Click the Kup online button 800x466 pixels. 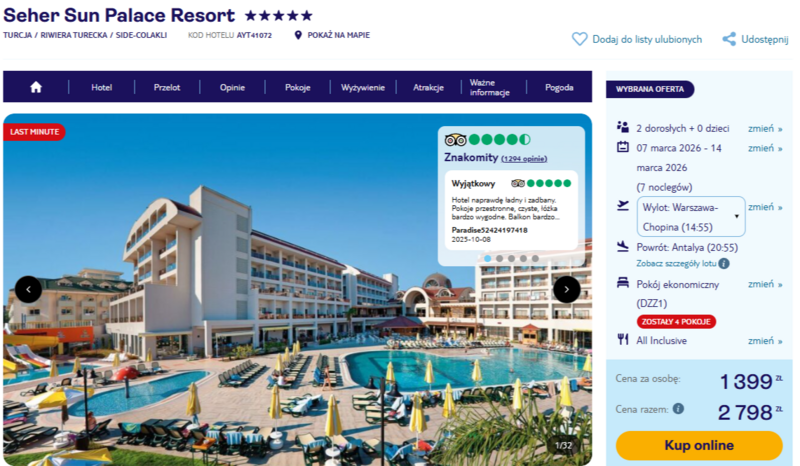pos(699,445)
